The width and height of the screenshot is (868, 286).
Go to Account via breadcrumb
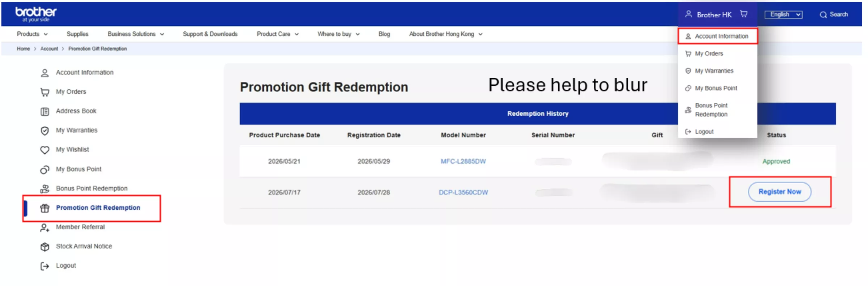click(49, 49)
